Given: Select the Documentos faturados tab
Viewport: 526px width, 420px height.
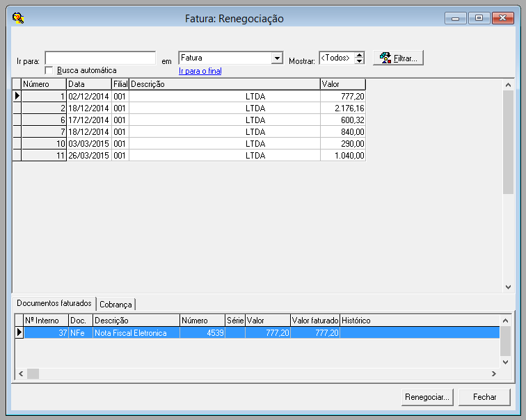Looking at the screenshot, I should click(54, 303).
